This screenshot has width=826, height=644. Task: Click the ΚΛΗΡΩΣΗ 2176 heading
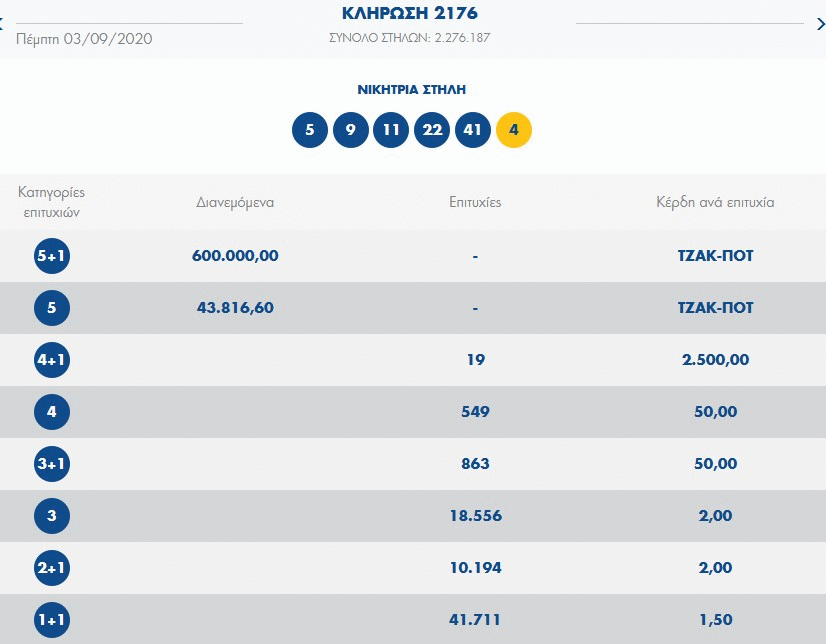coord(412,13)
